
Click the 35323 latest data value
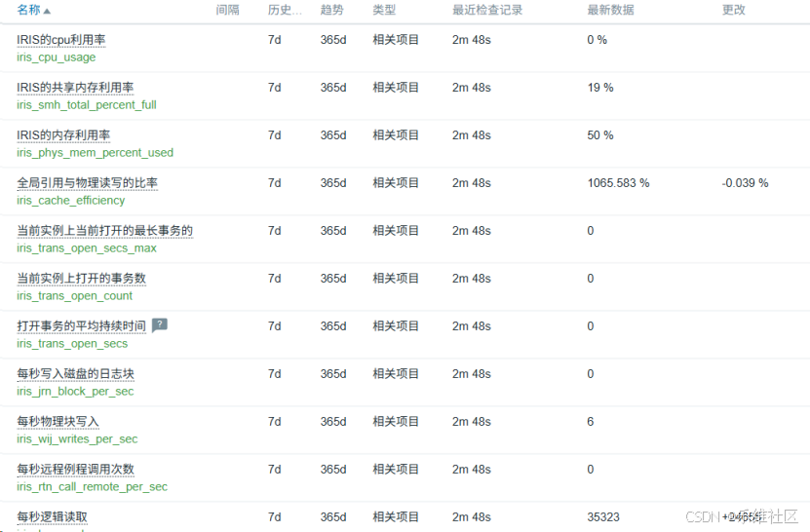coord(603,517)
